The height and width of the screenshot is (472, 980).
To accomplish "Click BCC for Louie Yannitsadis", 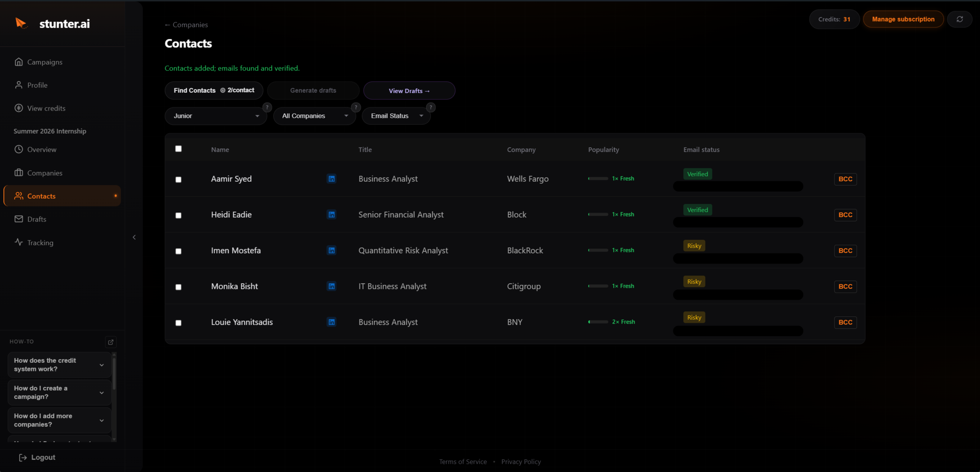I will click(x=846, y=323).
